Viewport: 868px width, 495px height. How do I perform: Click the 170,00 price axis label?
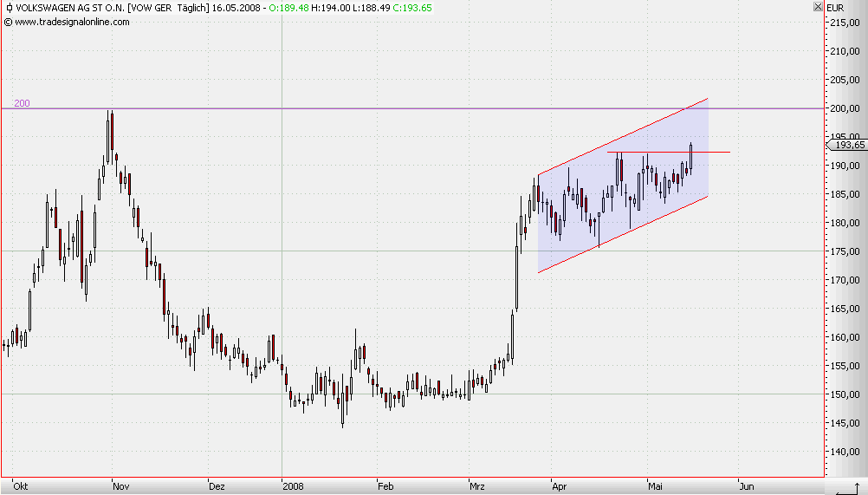(x=845, y=280)
